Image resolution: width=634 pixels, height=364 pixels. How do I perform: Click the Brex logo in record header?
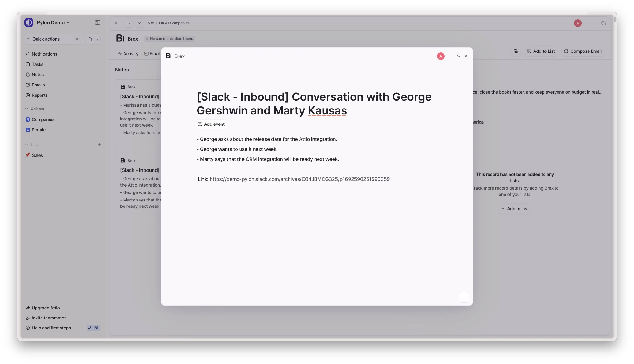[x=120, y=38]
